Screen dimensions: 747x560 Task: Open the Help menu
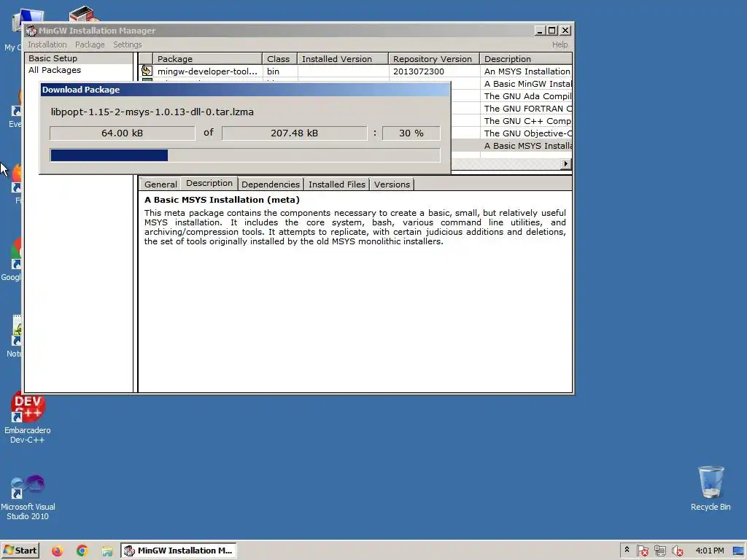560,44
